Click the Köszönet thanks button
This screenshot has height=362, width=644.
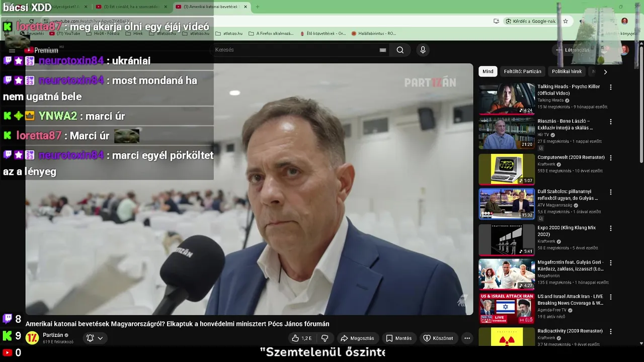pyautogui.click(x=438, y=338)
